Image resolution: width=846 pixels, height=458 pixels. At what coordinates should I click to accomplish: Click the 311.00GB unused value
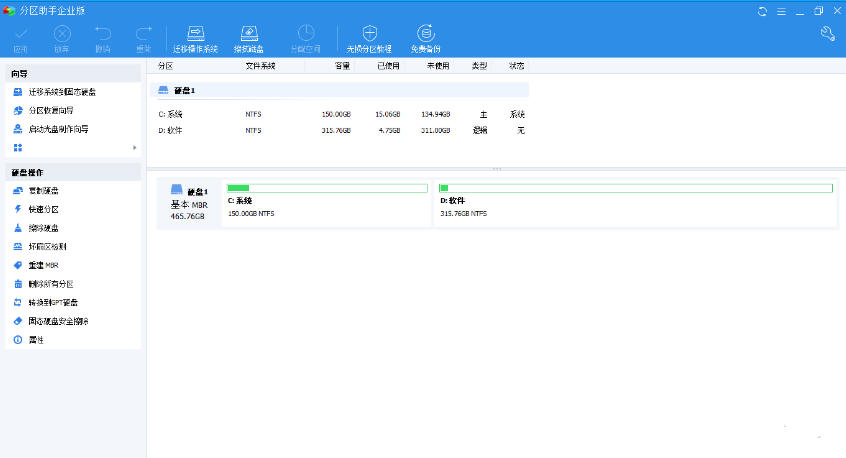click(435, 131)
